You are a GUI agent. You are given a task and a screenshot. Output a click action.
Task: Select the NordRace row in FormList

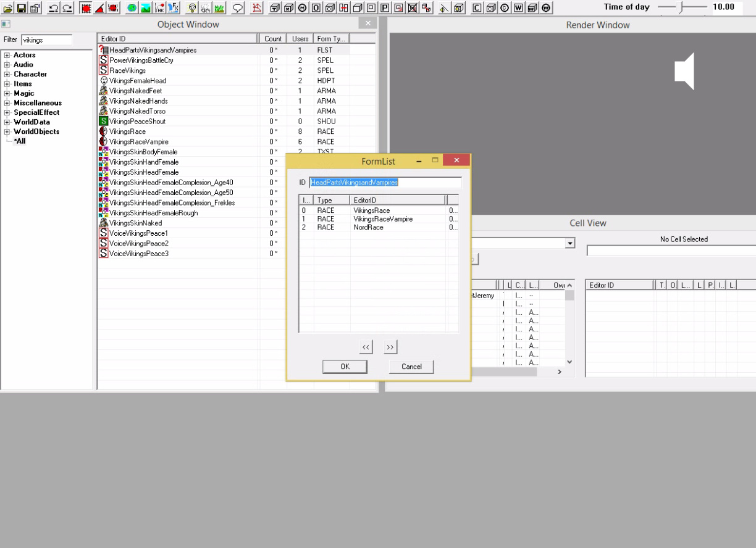click(x=379, y=227)
